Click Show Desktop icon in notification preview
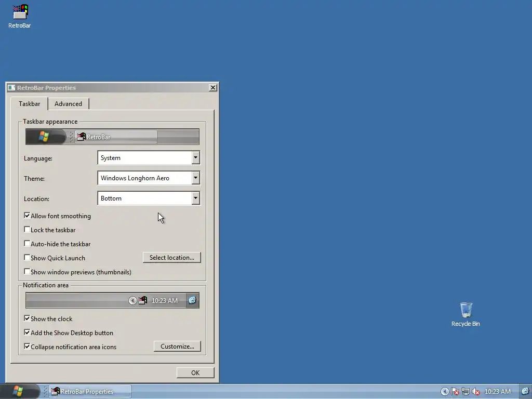Screen dimensions: 532x399 [x=192, y=300]
